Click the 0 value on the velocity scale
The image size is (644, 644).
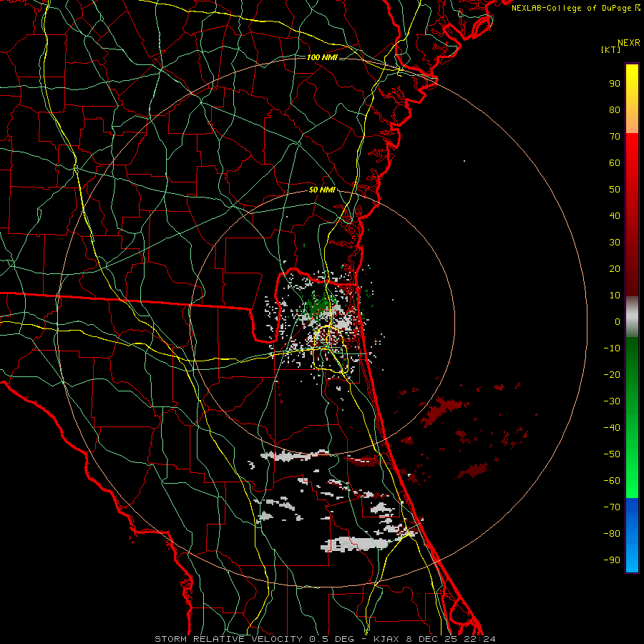point(618,322)
